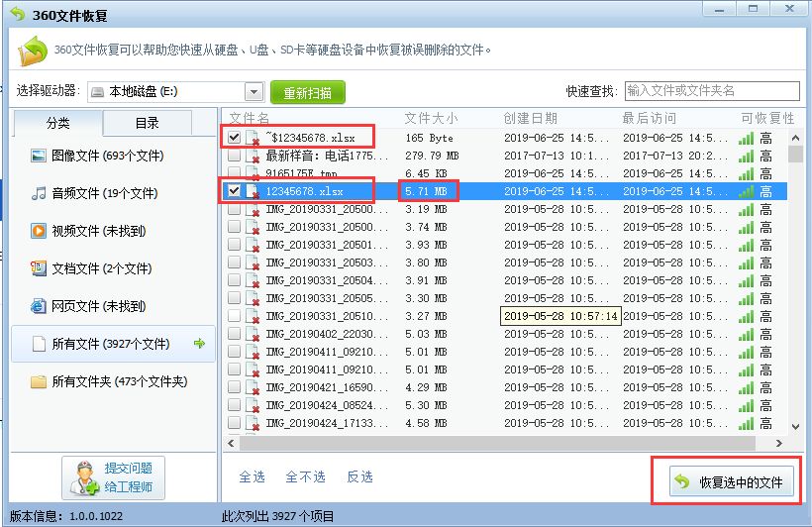
Task: Check the 3.19 MB IMG file checkbox
Action: (x=234, y=209)
